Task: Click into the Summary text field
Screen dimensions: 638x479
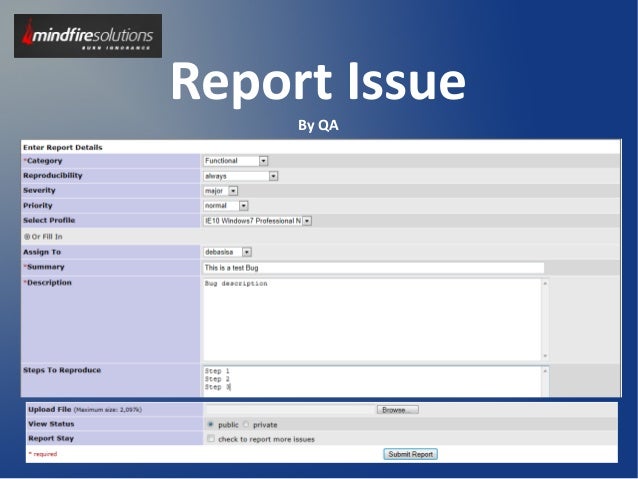Action: 373,268
